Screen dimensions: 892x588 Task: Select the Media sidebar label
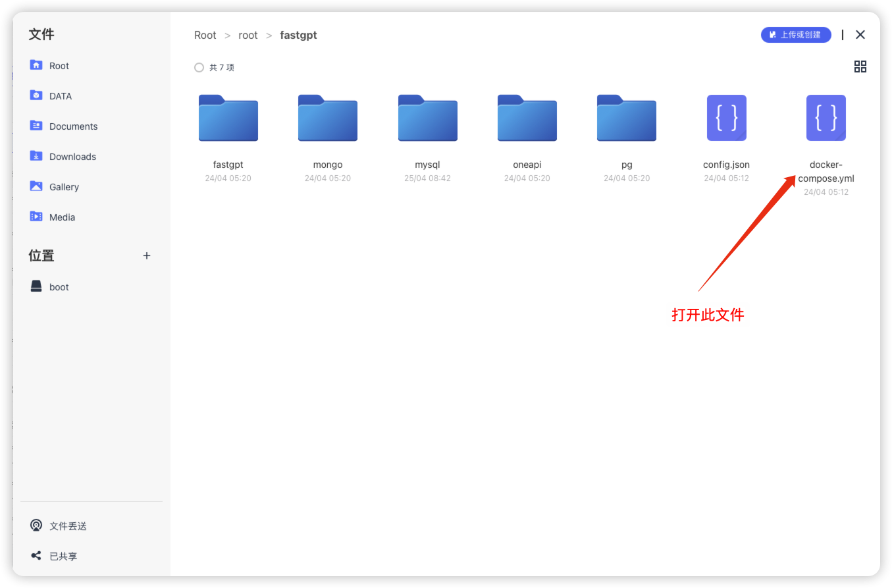click(62, 217)
